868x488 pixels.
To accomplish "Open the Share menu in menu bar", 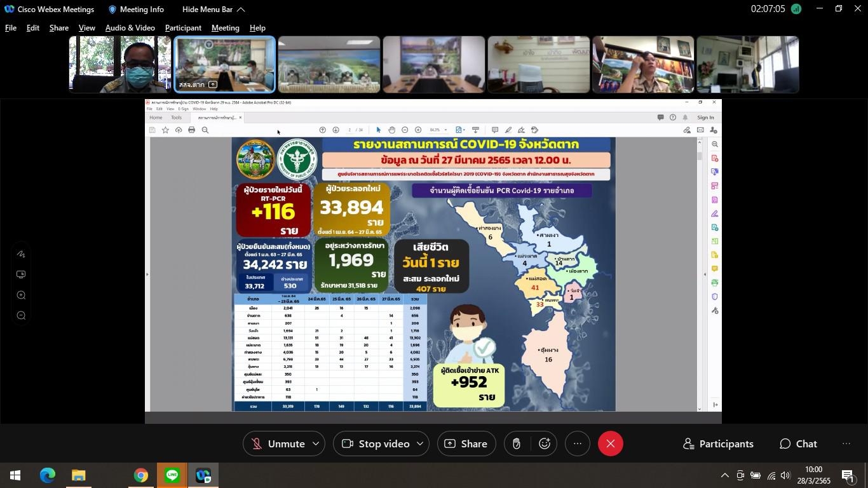I will [x=59, y=28].
